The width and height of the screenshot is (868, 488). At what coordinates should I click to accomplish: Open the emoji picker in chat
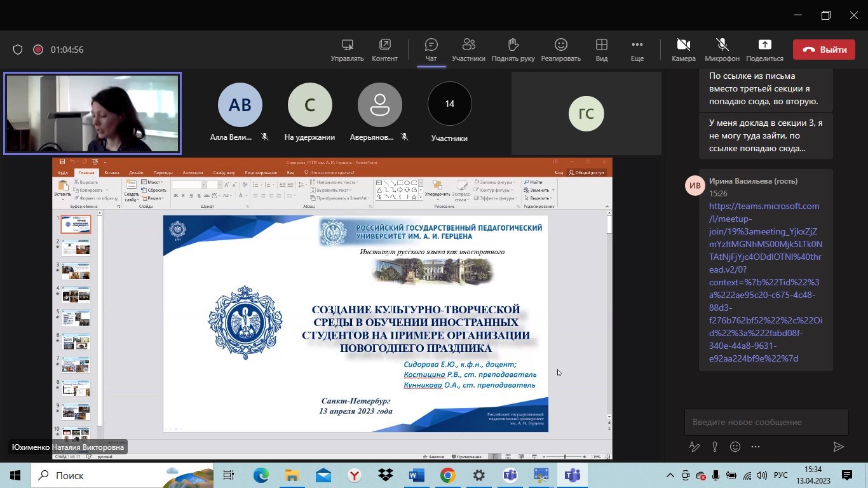click(x=735, y=447)
